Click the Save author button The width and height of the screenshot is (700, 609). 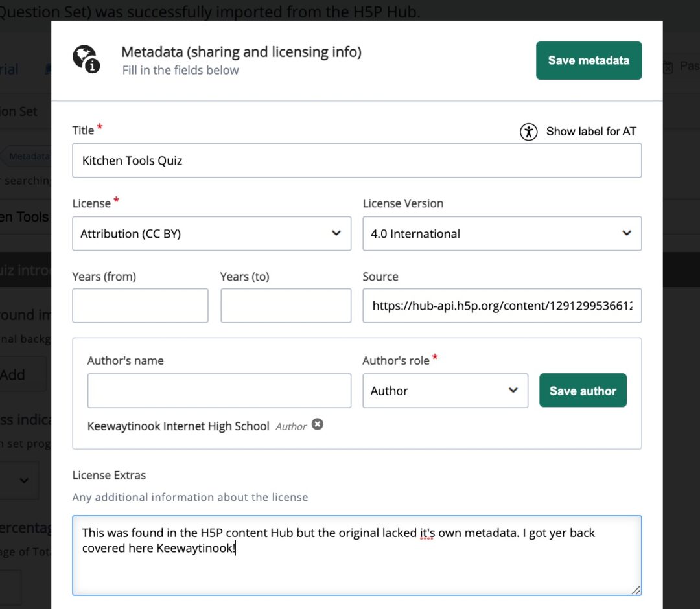pos(583,391)
